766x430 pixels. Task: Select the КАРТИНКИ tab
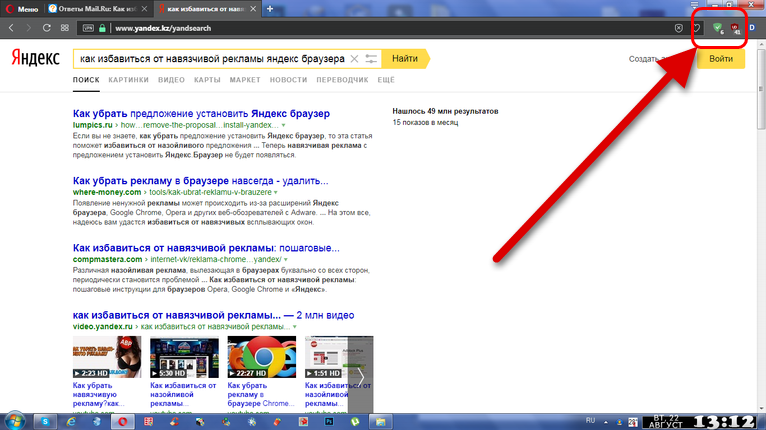tap(128, 80)
